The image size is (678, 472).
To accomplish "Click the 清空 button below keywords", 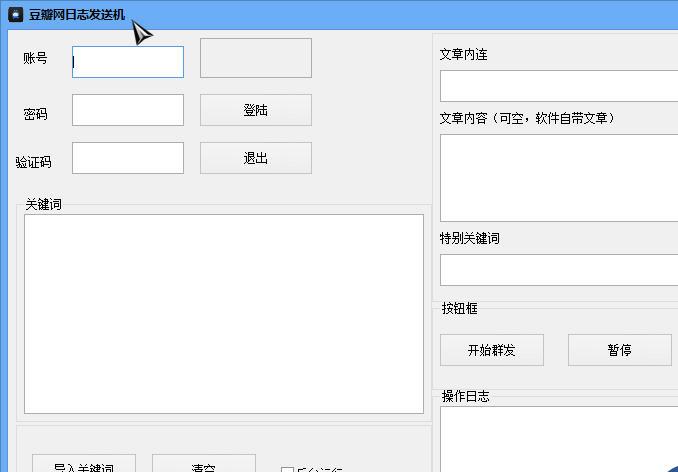I will (204, 465).
